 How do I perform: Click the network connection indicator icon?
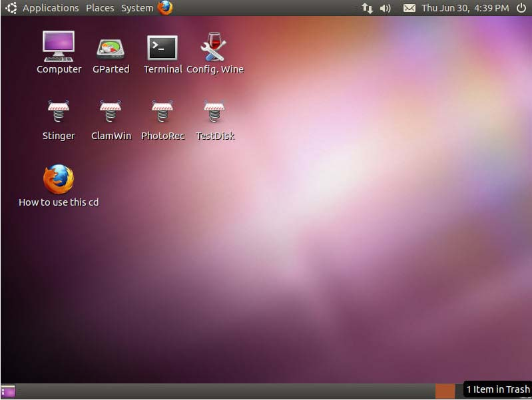tap(367, 8)
